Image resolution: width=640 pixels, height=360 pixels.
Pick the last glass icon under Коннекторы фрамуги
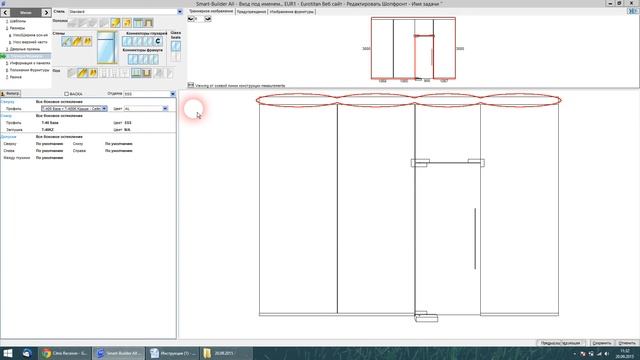pos(153,59)
